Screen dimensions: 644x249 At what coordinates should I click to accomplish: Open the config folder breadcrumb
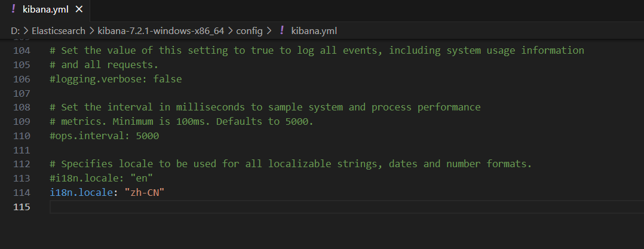pyautogui.click(x=249, y=31)
